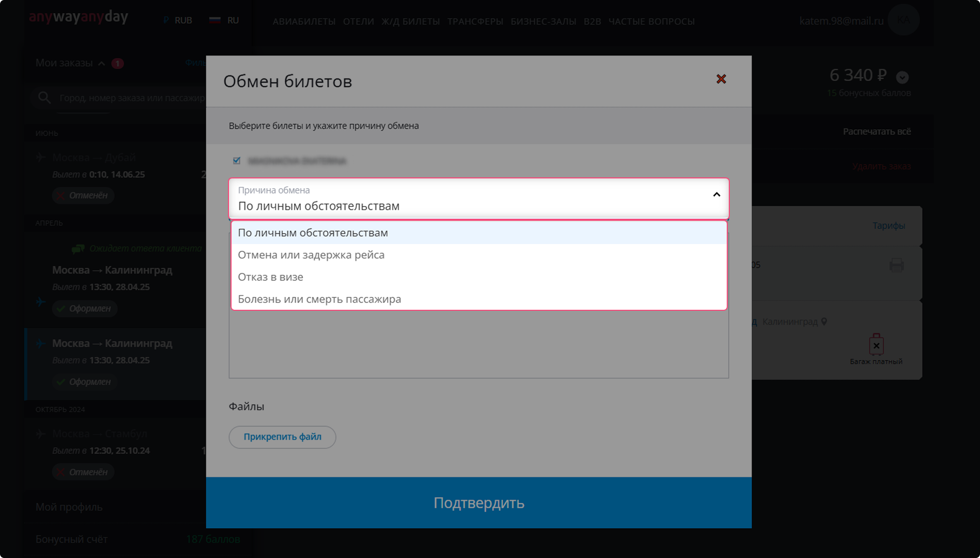This screenshot has height=558, width=980.
Task: Expand the order price details chevron
Action: pos(902,78)
